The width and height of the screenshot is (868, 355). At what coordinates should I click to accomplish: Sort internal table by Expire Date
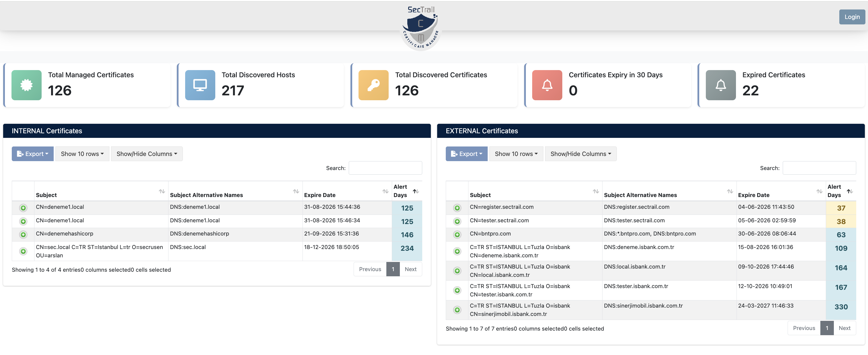pos(347,191)
